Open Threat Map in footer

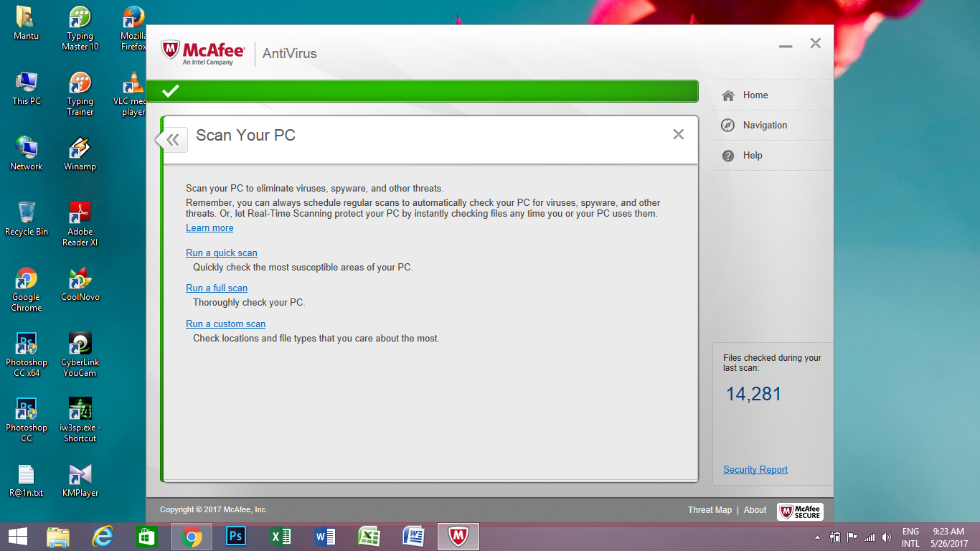click(710, 510)
